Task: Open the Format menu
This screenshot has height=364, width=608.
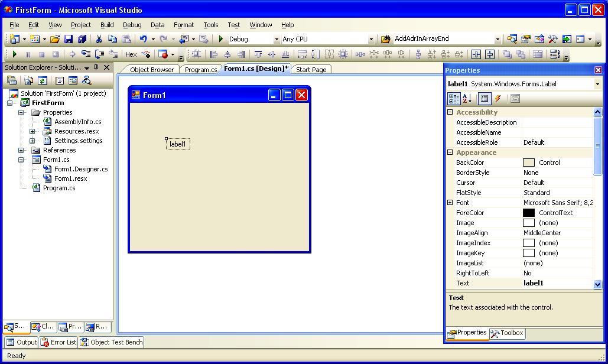Action: [x=184, y=25]
